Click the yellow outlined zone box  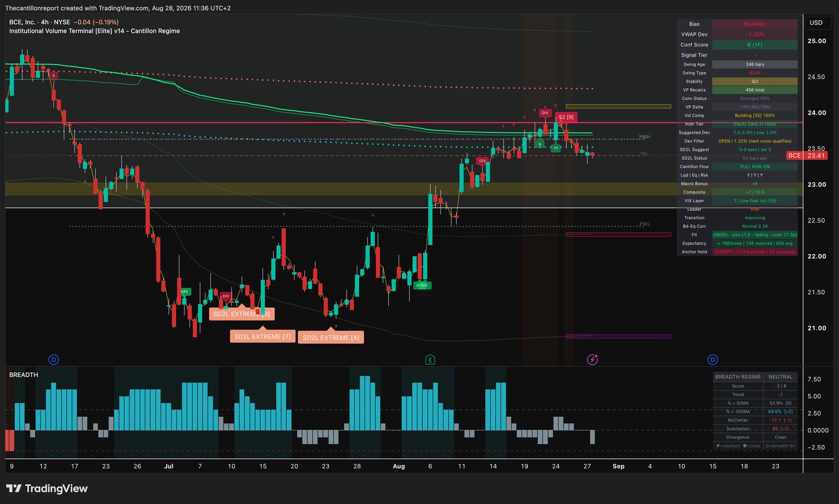(618, 106)
